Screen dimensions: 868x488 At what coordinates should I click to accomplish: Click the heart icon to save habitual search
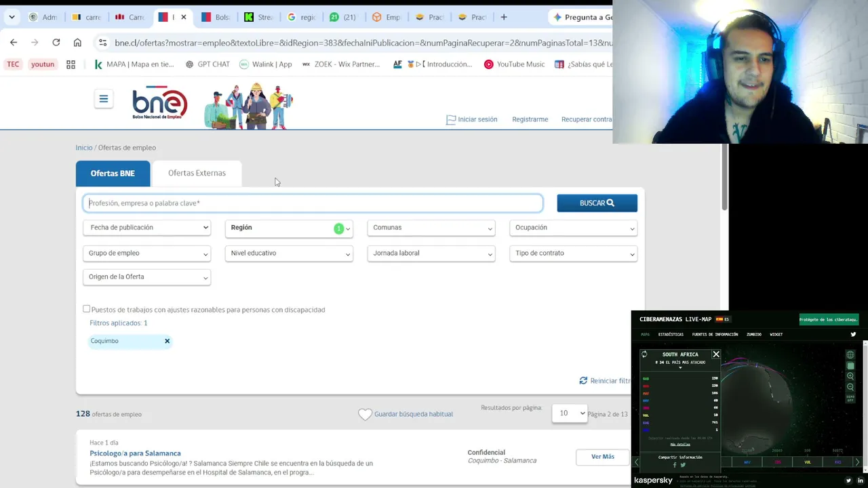pos(365,414)
